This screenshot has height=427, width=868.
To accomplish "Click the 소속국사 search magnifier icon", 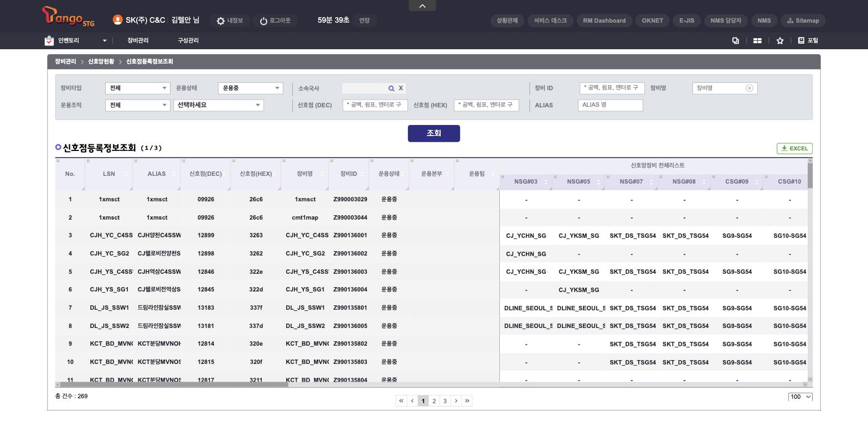I will pyautogui.click(x=391, y=88).
